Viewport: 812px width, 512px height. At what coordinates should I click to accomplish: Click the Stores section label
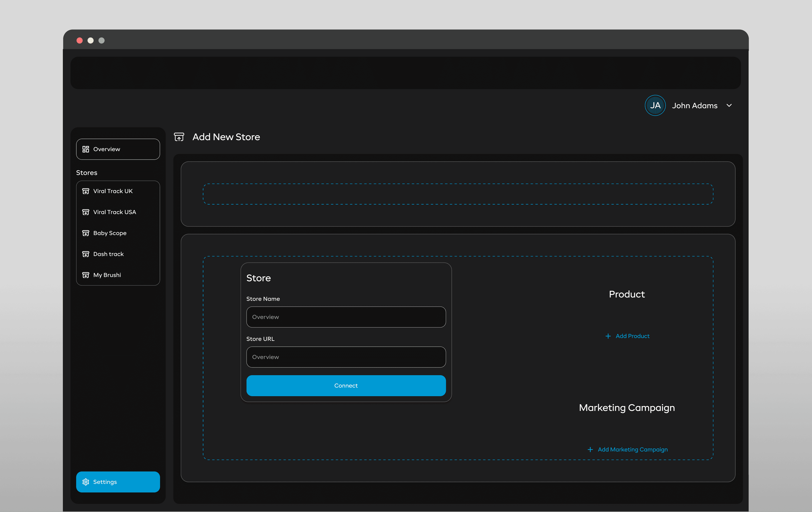[x=87, y=173]
